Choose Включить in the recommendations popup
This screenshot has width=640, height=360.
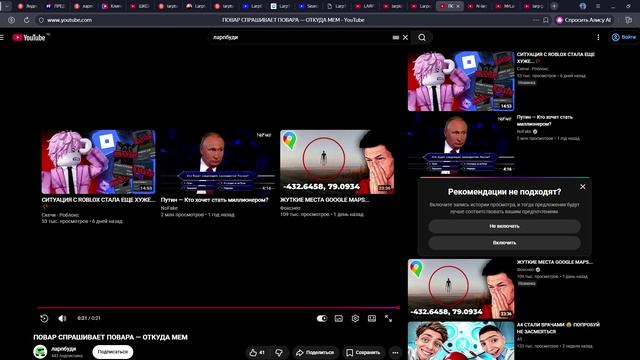click(504, 243)
